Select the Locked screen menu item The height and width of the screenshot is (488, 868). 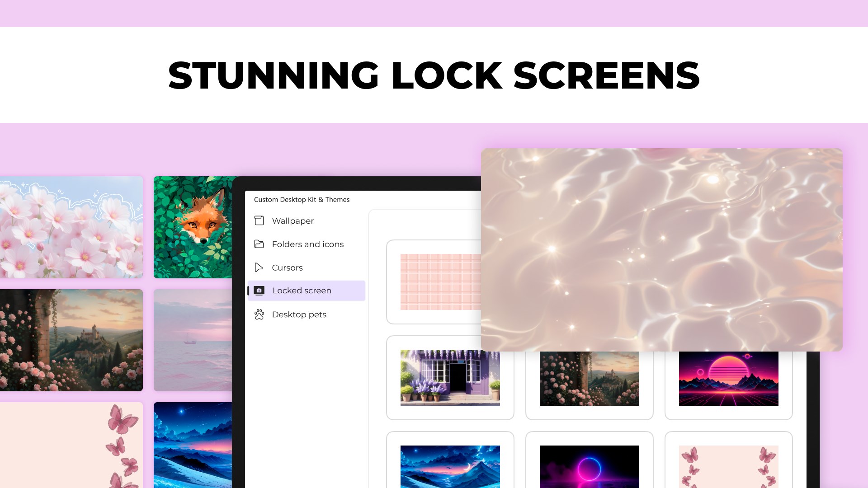click(x=306, y=291)
